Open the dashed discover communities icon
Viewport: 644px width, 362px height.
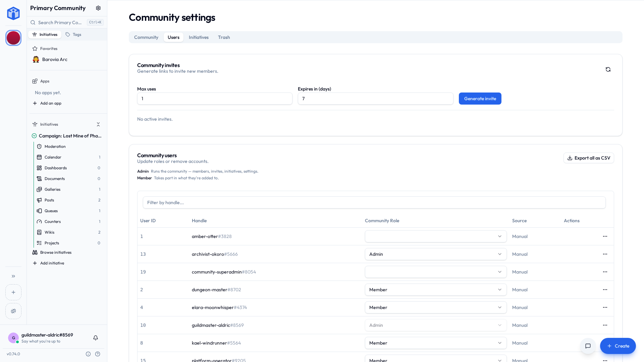[x=13, y=311]
